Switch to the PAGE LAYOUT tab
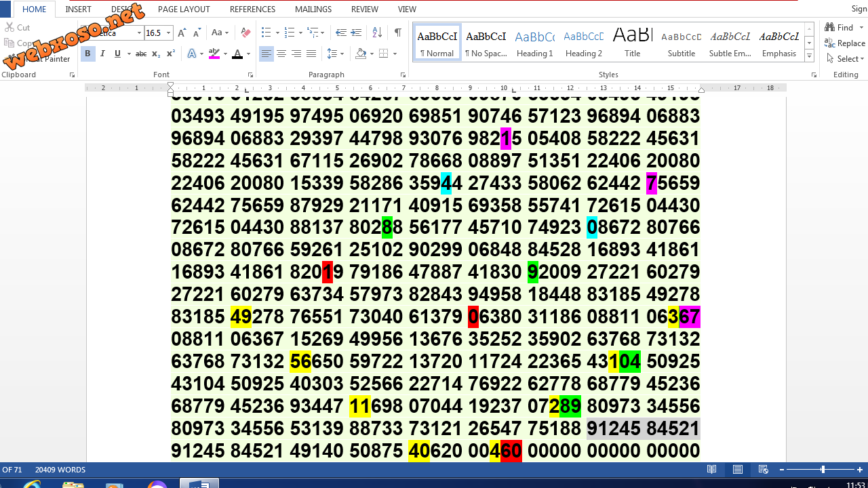Image resolution: width=868 pixels, height=488 pixels. click(x=184, y=9)
